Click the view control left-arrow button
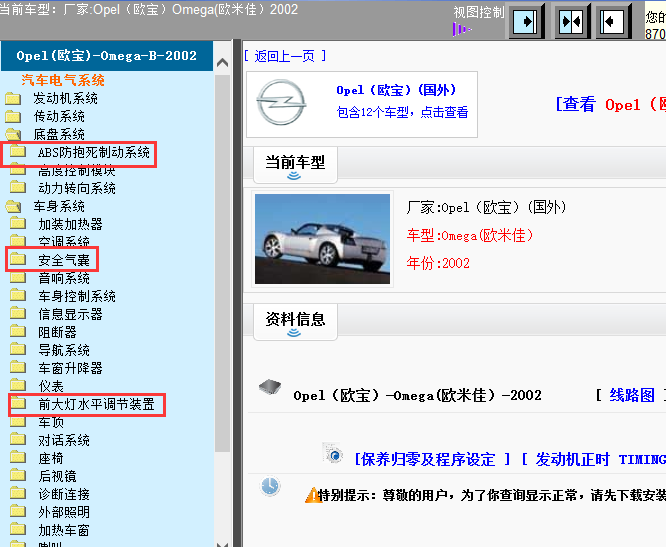 (613, 21)
